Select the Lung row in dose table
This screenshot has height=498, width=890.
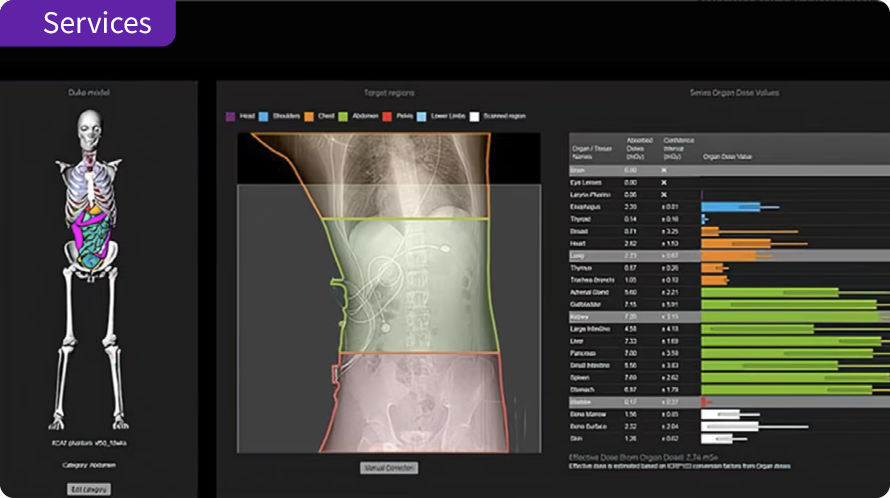729,256
